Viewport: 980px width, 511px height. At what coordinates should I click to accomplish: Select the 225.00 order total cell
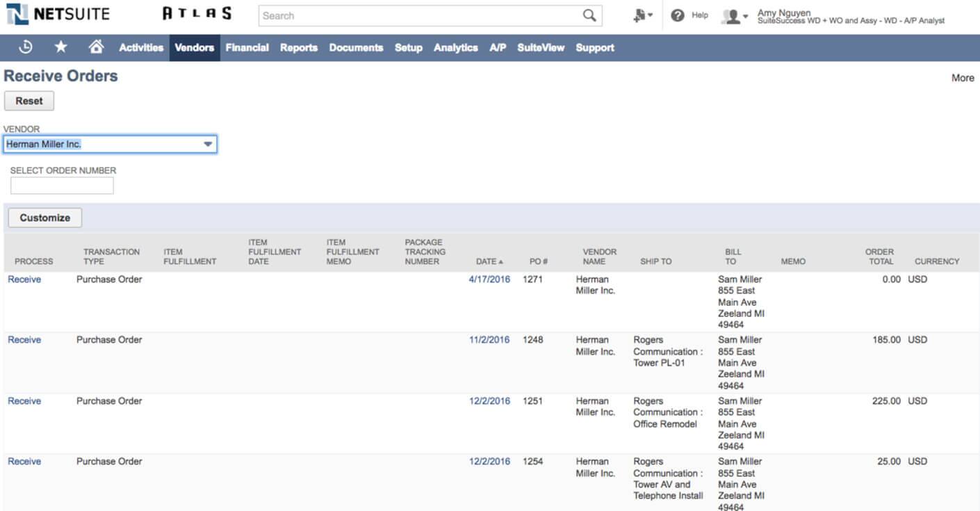tap(886, 400)
